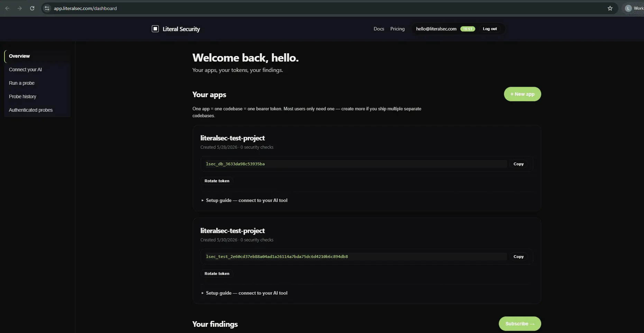Open Probe history in the sidebar
The image size is (644, 333).
pyautogui.click(x=37, y=96)
